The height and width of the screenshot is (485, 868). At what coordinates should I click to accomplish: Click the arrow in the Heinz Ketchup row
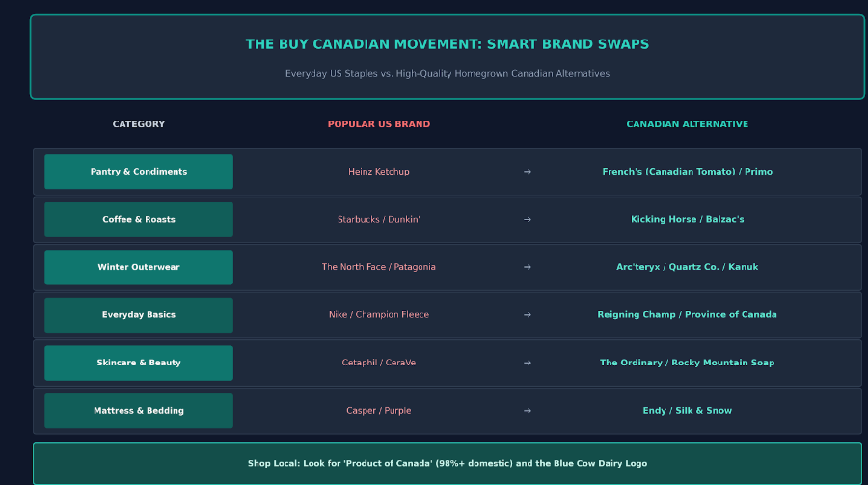527,172
